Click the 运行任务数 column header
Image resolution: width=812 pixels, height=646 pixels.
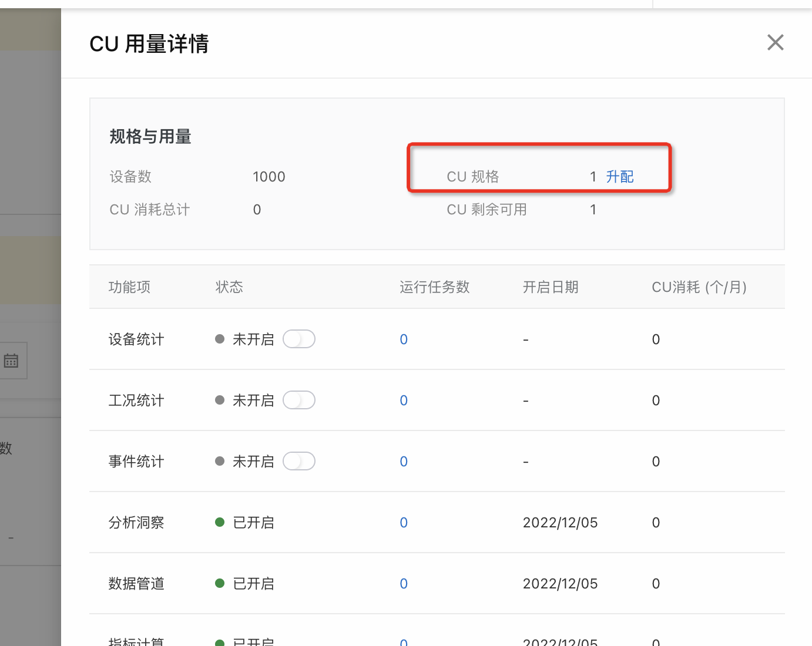[x=434, y=287]
